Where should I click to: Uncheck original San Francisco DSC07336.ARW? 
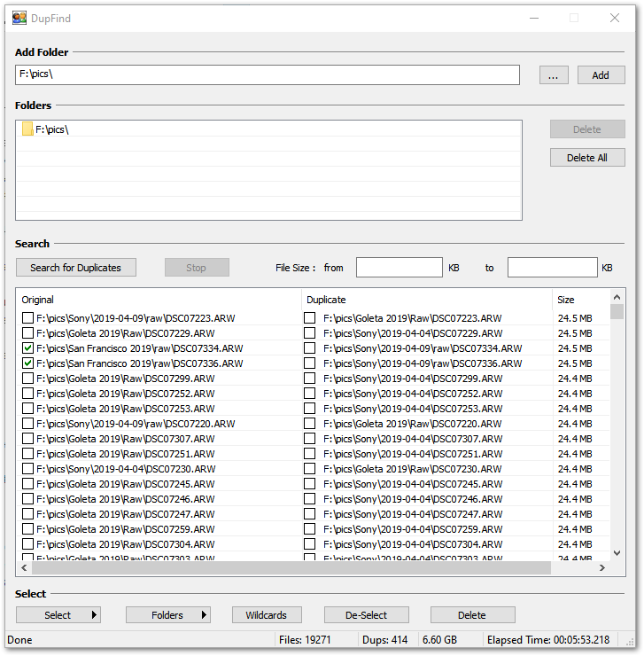click(28, 363)
